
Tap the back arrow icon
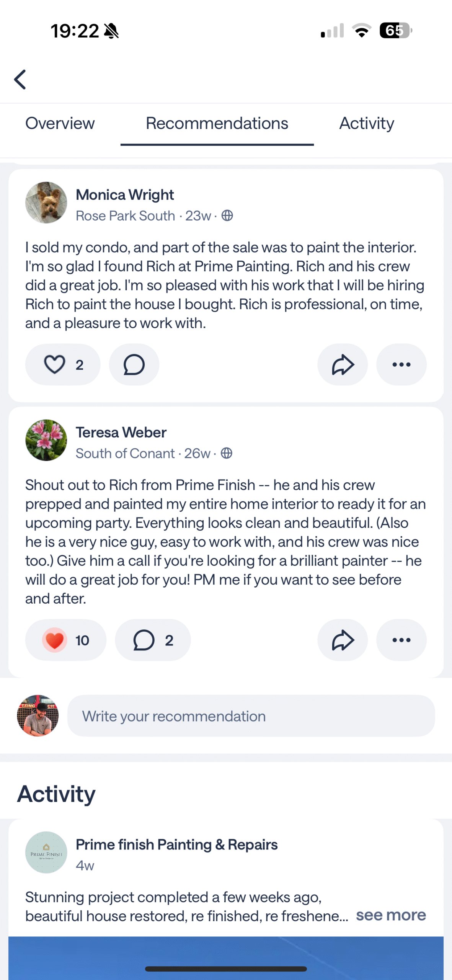pos(20,80)
